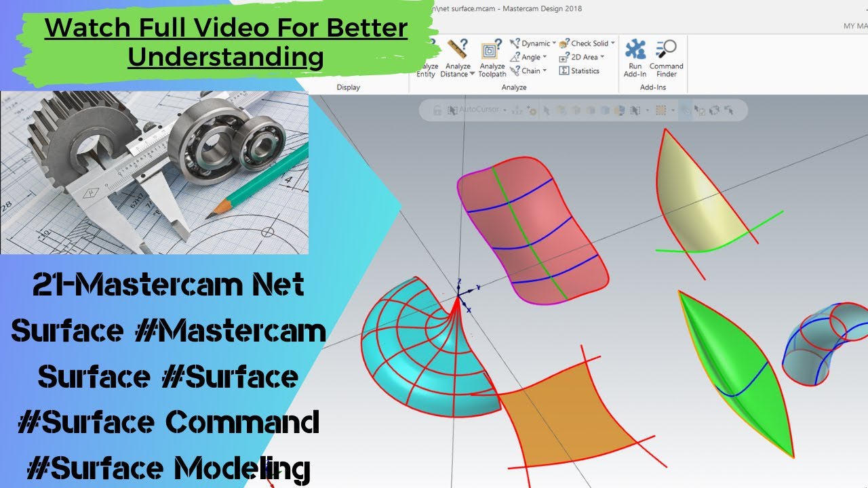Open the Check Solid dropdown arrow

pos(612,43)
